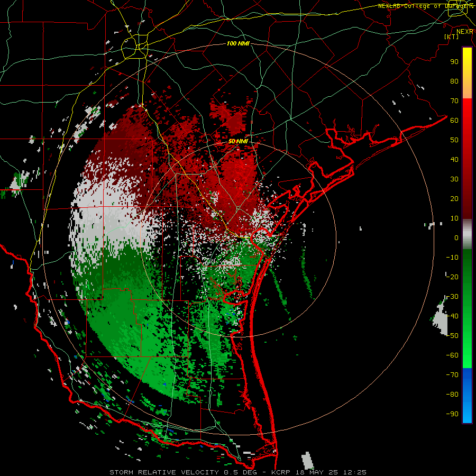Click the 50 NMI range ring label
The width and height of the screenshot is (476, 476).
(x=238, y=141)
